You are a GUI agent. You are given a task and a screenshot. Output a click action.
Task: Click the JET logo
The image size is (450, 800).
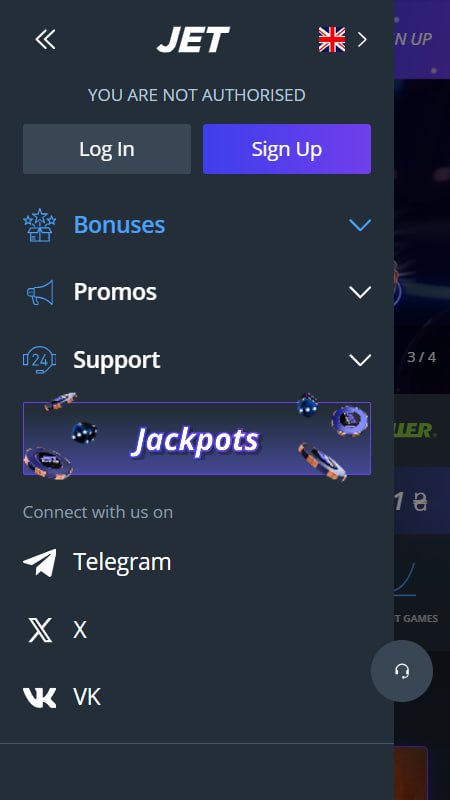click(193, 40)
